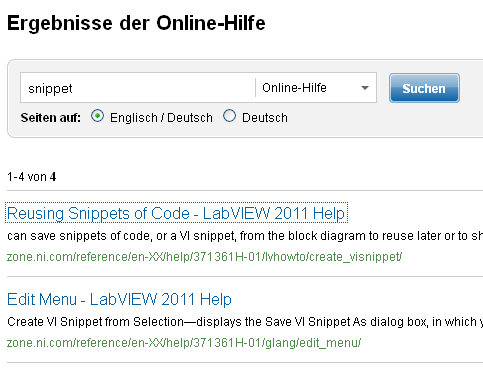This screenshot has width=483, height=369.
Task: Open the Online-Hilfe dropdown
Action: click(x=316, y=88)
